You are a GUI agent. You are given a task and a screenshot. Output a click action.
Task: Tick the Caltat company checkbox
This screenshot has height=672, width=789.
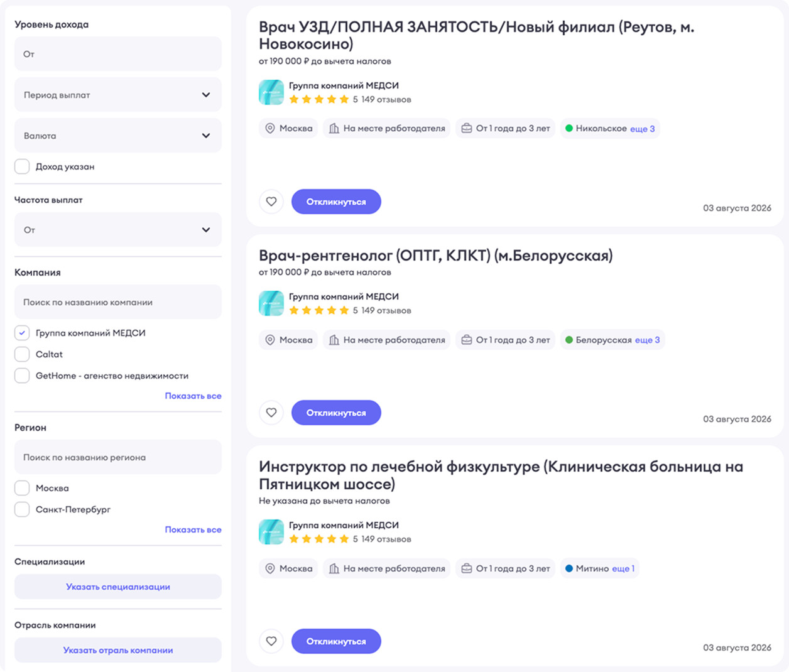pos(22,354)
